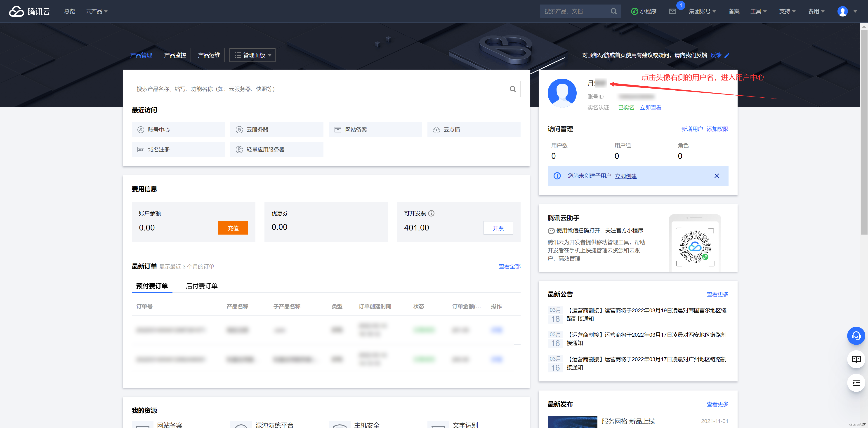Screen dimensions: 868x428
Task: Click the 401.00 invoiceable amount
Action: point(416,228)
